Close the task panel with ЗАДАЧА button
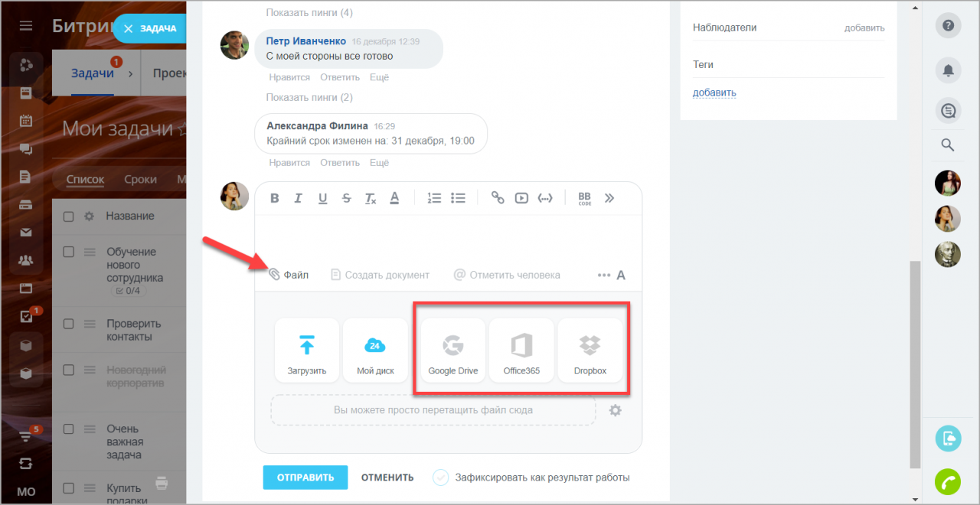This screenshot has width=980, height=505. coord(149,28)
